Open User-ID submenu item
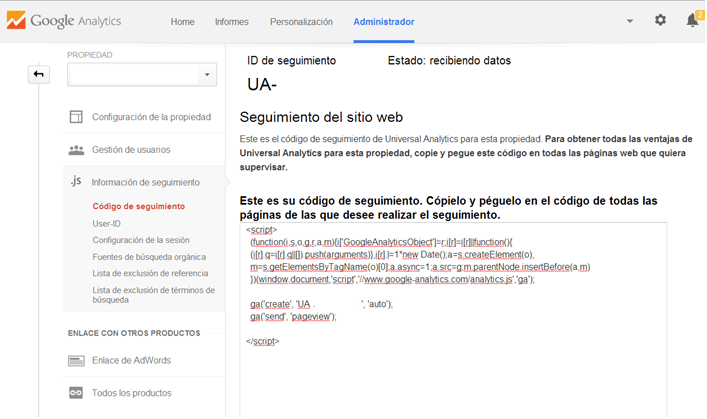 [x=106, y=224]
